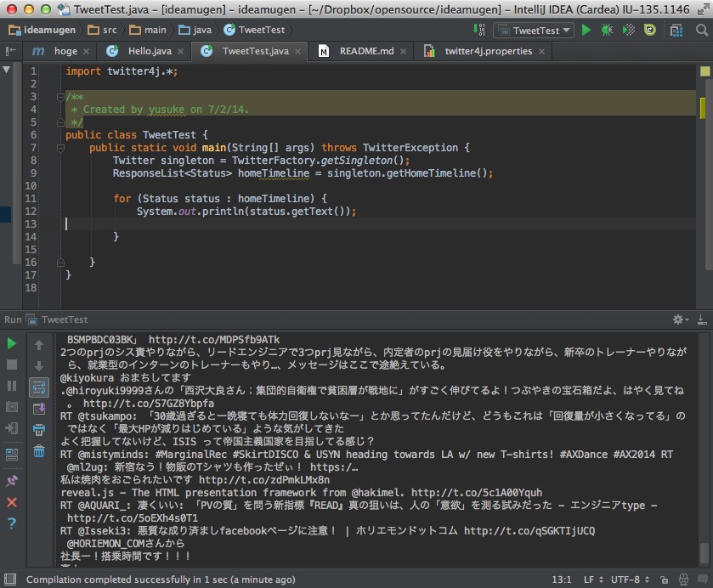This screenshot has width=713, height=588.
Task: Print console output via printer icon
Action: click(x=39, y=430)
